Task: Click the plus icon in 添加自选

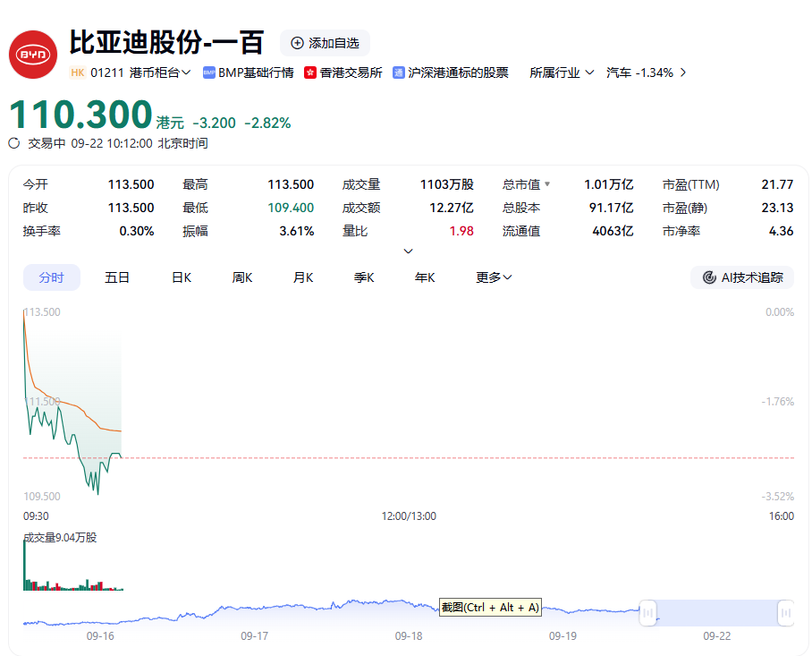Action: [x=297, y=43]
